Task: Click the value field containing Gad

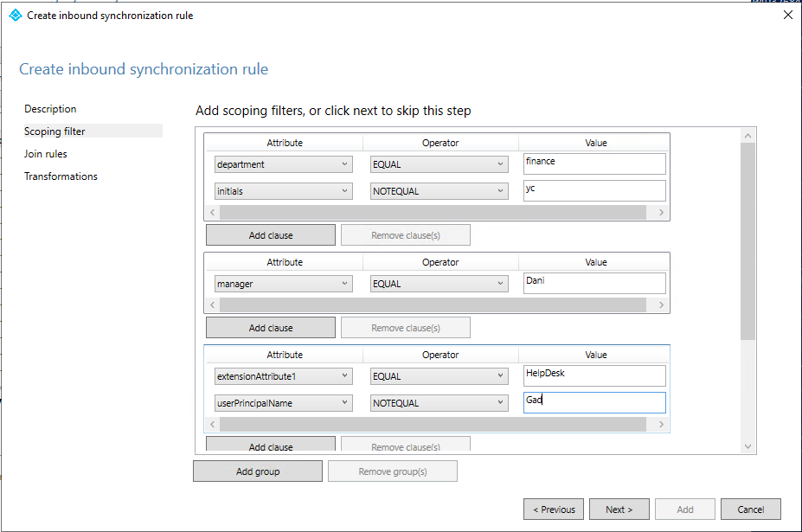Action: tap(594, 402)
